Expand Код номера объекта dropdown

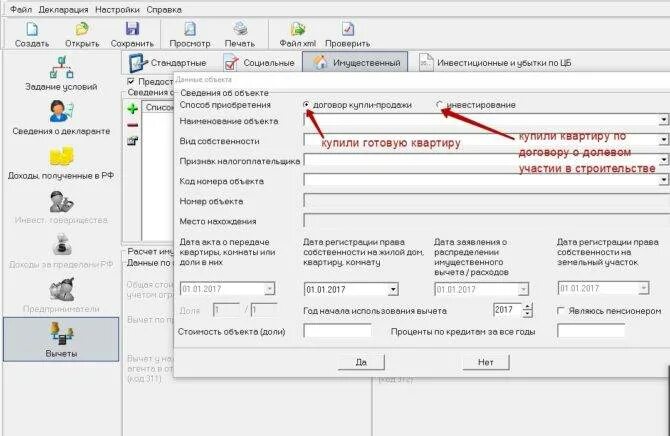tap(663, 180)
